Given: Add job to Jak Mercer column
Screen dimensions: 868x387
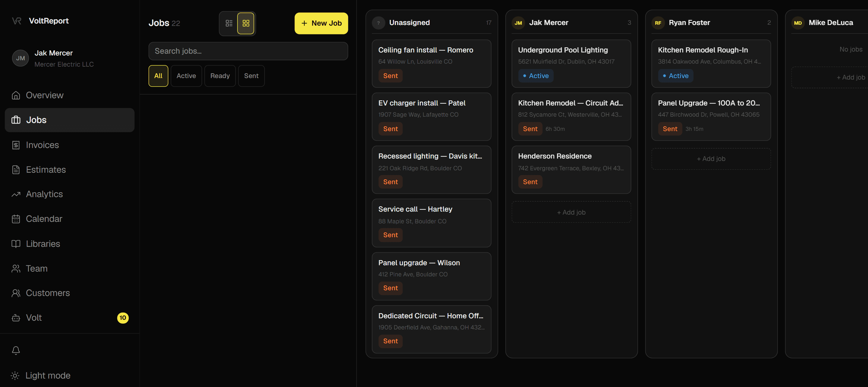Looking at the screenshot, I should (571, 212).
